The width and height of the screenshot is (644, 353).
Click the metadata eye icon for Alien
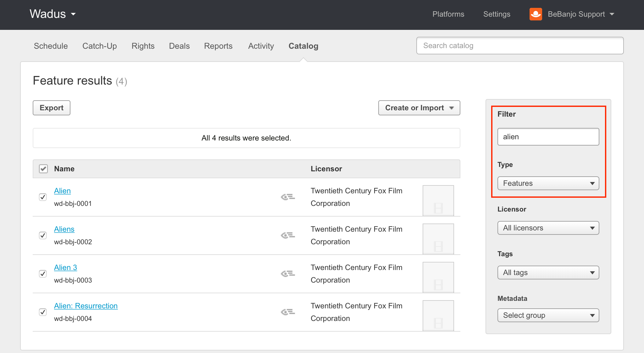287,197
